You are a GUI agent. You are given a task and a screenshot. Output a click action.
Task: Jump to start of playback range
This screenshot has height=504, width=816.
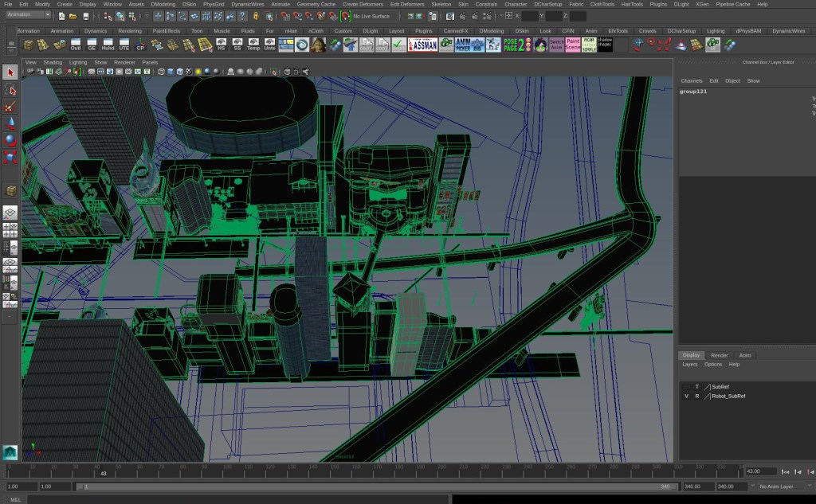785,472
